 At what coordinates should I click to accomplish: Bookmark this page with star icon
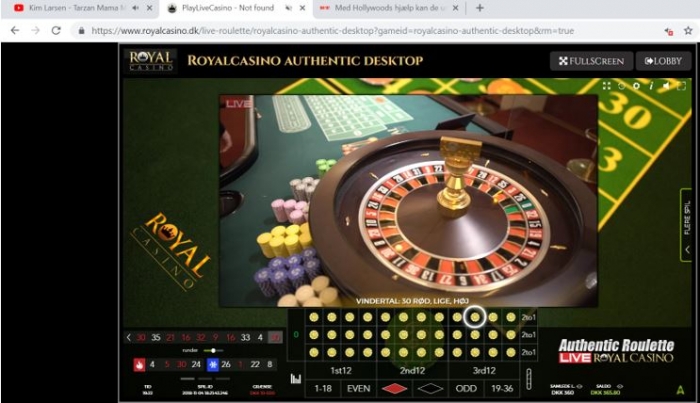click(688, 31)
